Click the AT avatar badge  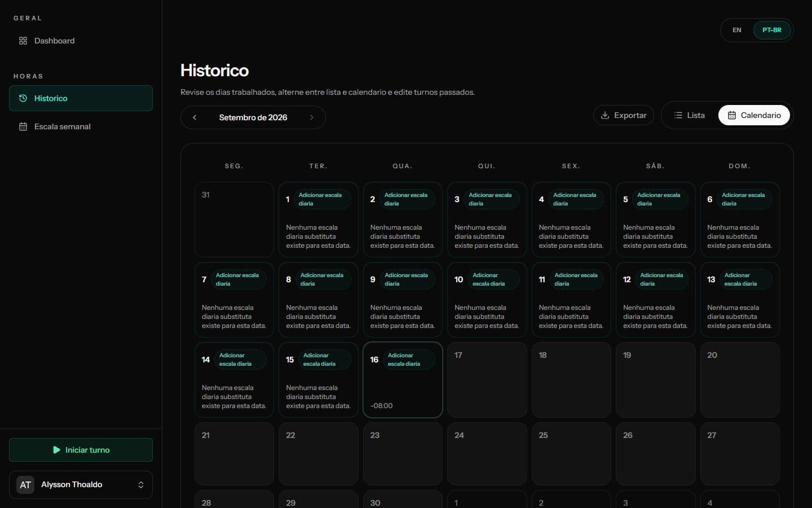point(25,485)
